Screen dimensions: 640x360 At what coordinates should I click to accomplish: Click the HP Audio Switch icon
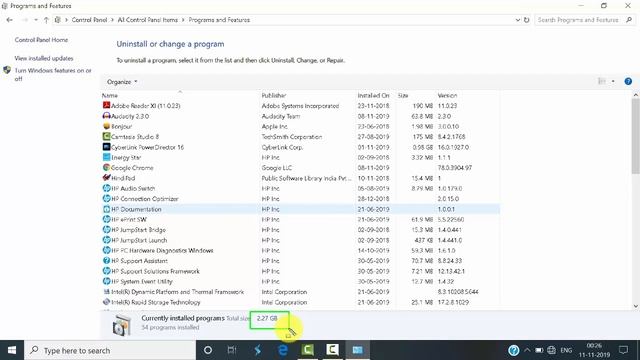[107, 188]
